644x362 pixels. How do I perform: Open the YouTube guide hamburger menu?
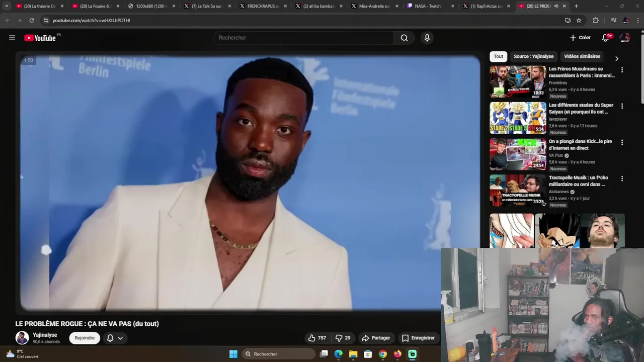click(x=12, y=38)
